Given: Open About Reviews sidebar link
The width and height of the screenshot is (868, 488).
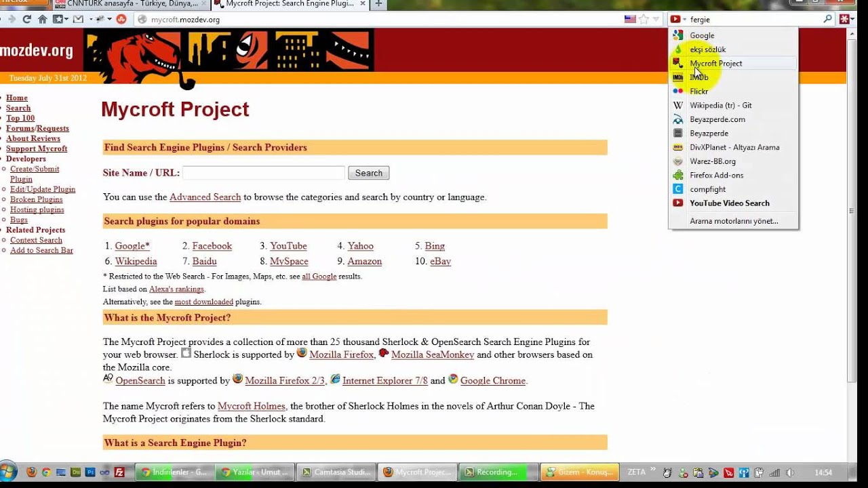Looking at the screenshot, I should point(33,138).
